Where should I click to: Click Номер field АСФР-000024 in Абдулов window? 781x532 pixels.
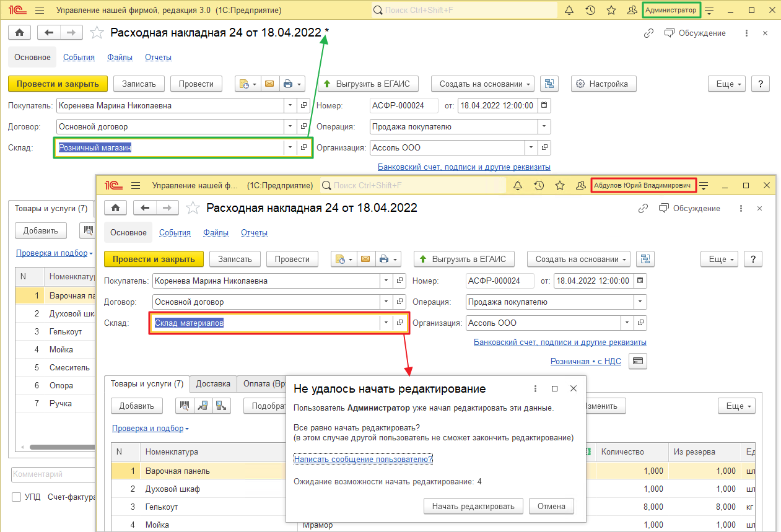(x=500, y=281)
